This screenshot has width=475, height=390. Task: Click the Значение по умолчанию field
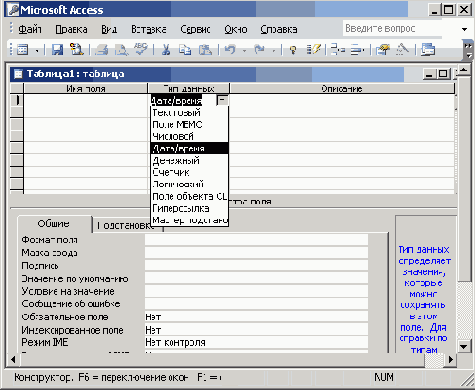click(256, 278)
